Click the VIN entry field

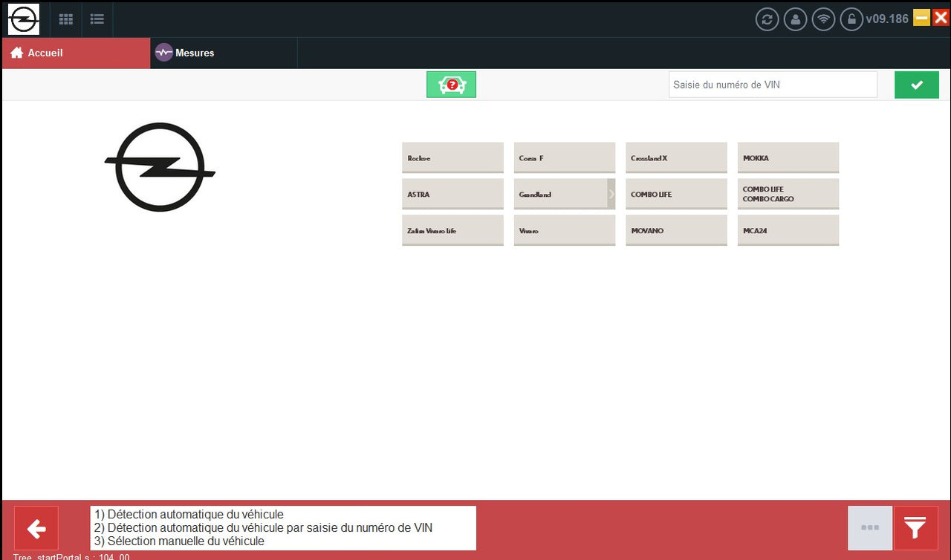(x=773, y=84)
